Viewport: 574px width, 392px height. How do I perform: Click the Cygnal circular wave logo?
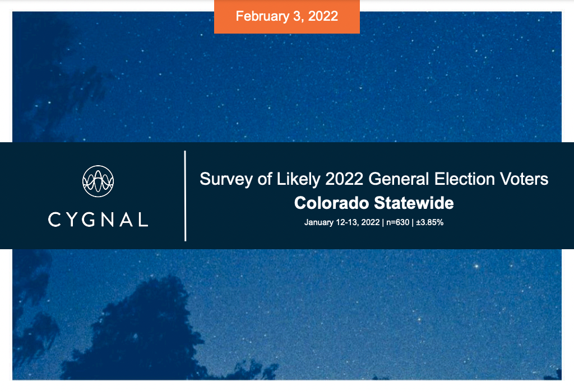98,181
